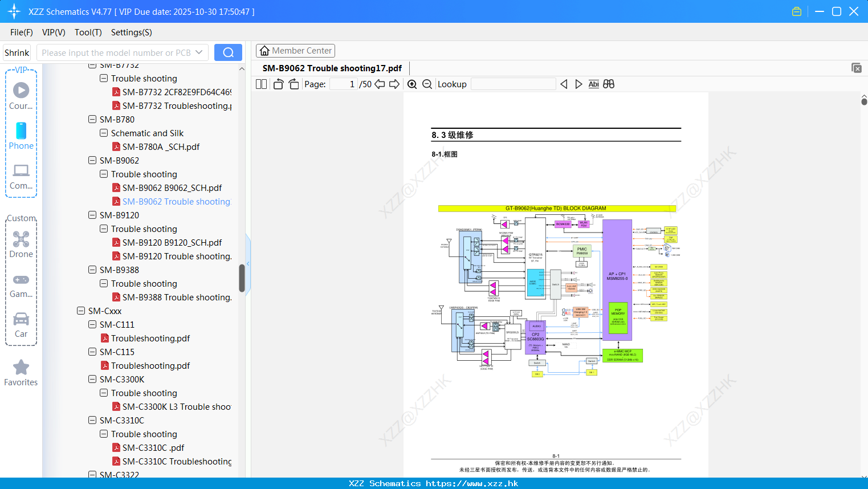Collapse Schematic and Silk folder
This screenshot has width=868, height=489.
point(104,133)
